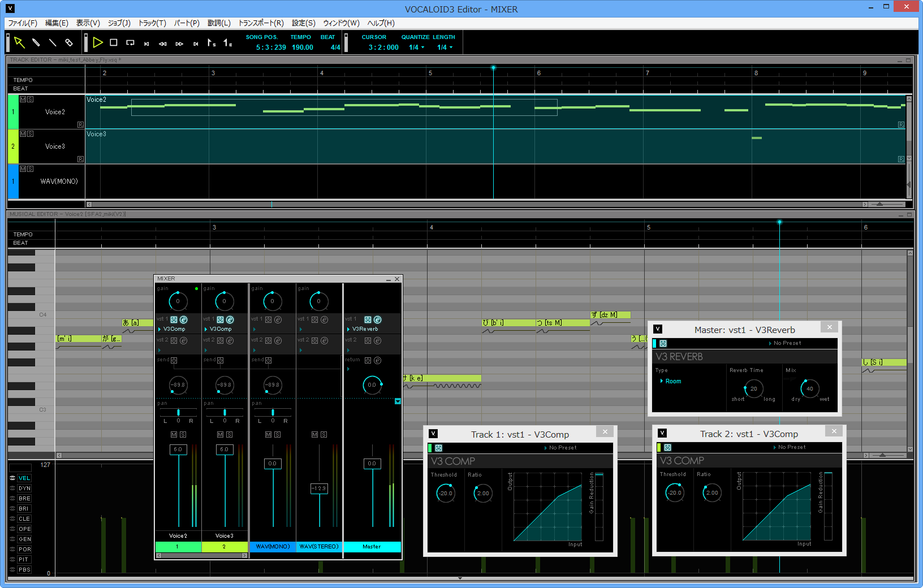Screen dimensions: 923x588
Task: Open editor for Master return effect
Action: (x=377, y=360)
